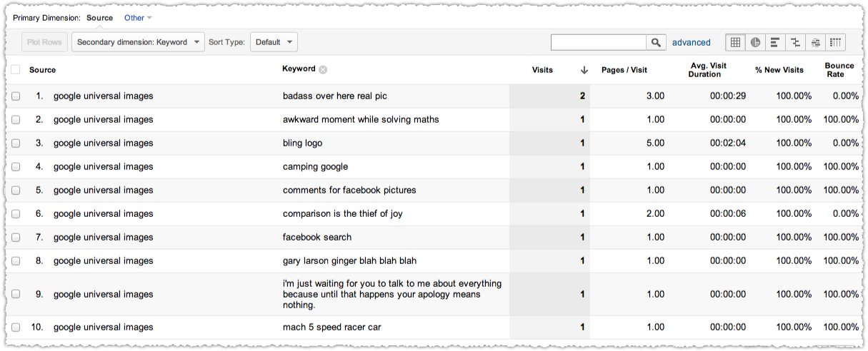Open row 1 google universal images source
The height and width of the screenshot is (351, 868).
point(103,96)
